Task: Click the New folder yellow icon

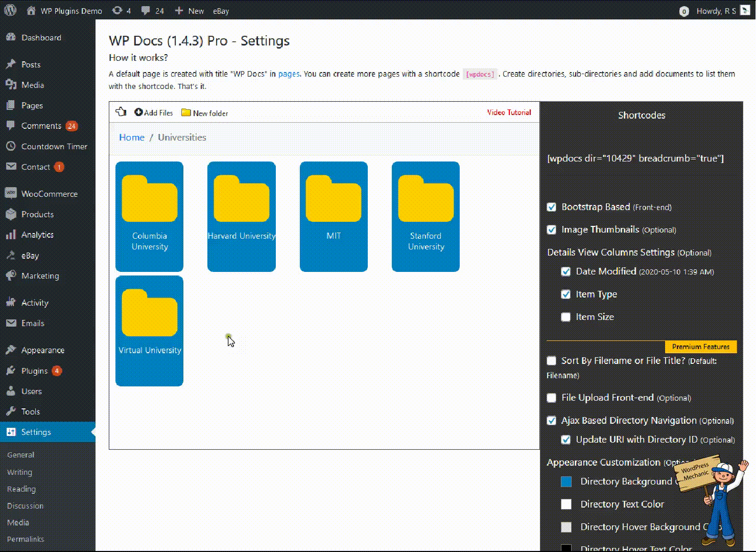Action: pos(186,113)
